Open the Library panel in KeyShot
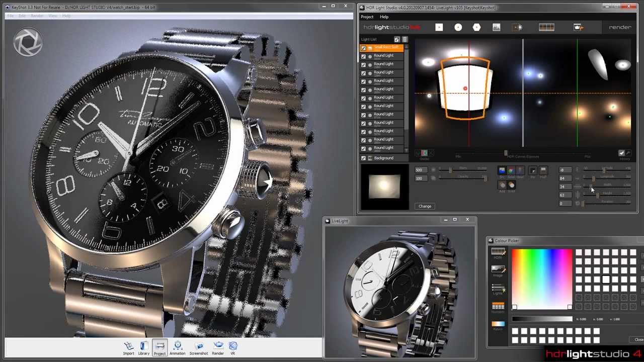This screenshot has height=362, width=644. (x=144, y=348)
